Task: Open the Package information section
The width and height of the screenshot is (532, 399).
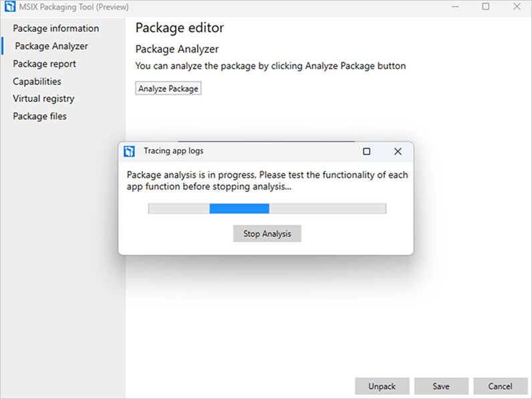Action: click(x=56, y=28)
